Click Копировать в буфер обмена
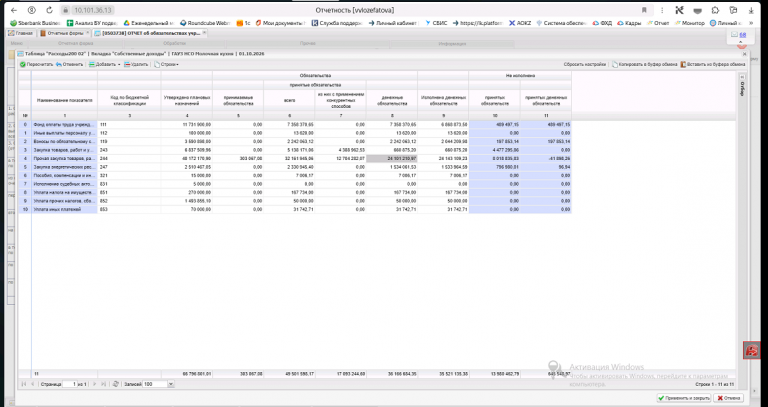 pos(645,64)
